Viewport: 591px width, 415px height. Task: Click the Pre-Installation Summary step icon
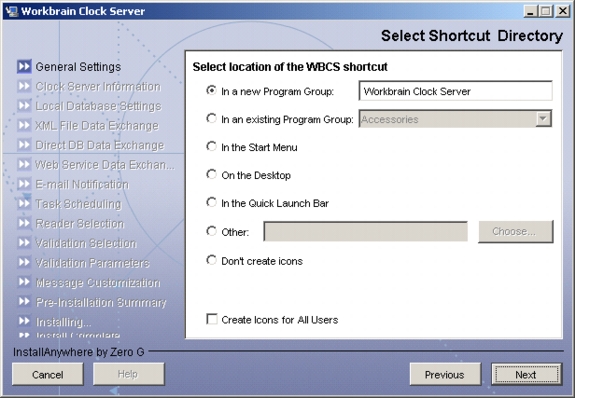(x=24, y=302)
